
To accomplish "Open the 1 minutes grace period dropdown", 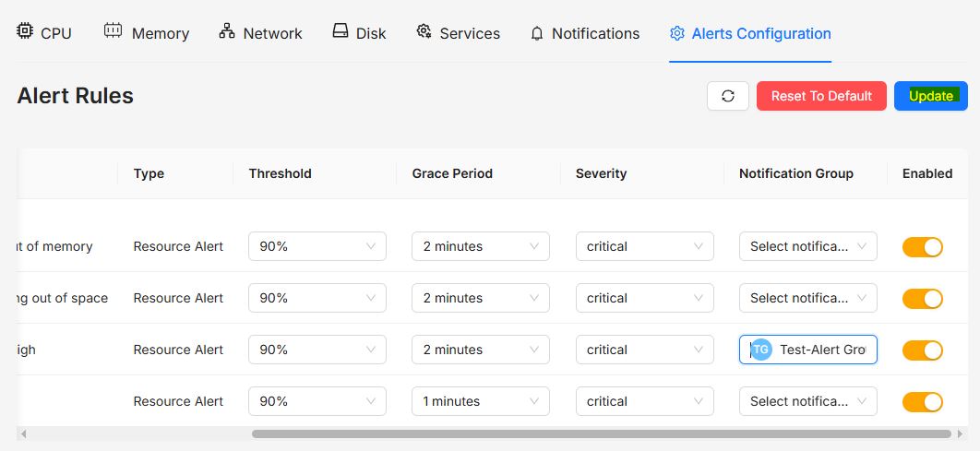I will (481, 401).
